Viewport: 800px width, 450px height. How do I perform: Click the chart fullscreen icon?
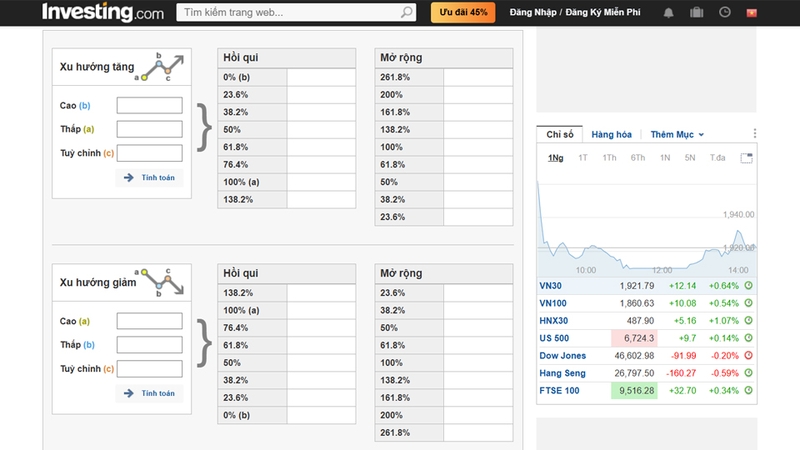pos(746,158)
